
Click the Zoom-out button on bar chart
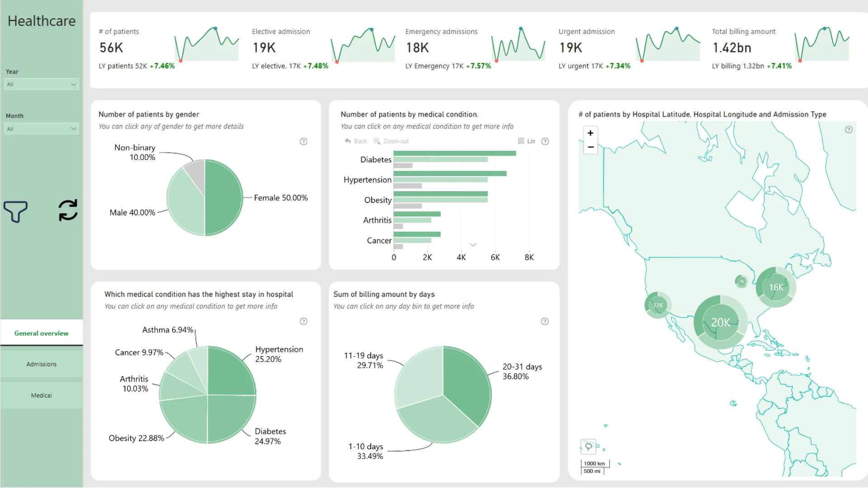pos(391,141)
